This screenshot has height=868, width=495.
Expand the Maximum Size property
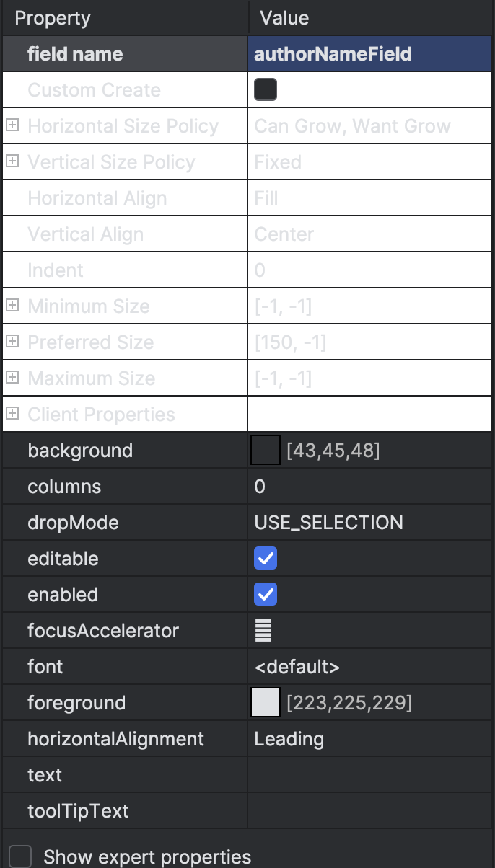(x=12, y=378)
